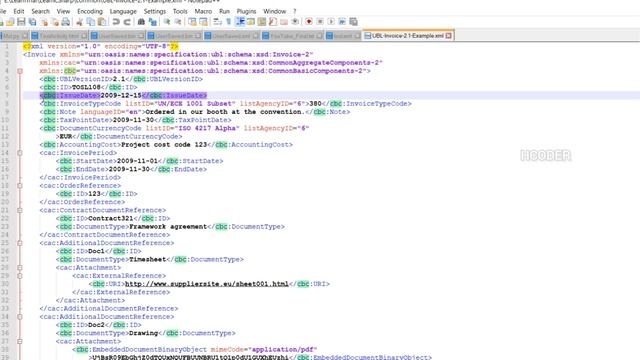
Task: Click the text Contract321
Action: 111,218
